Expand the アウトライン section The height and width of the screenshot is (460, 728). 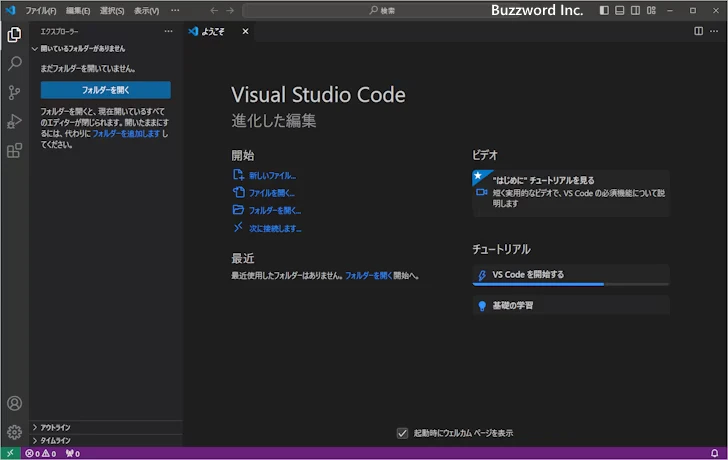[x=106, y=428]
